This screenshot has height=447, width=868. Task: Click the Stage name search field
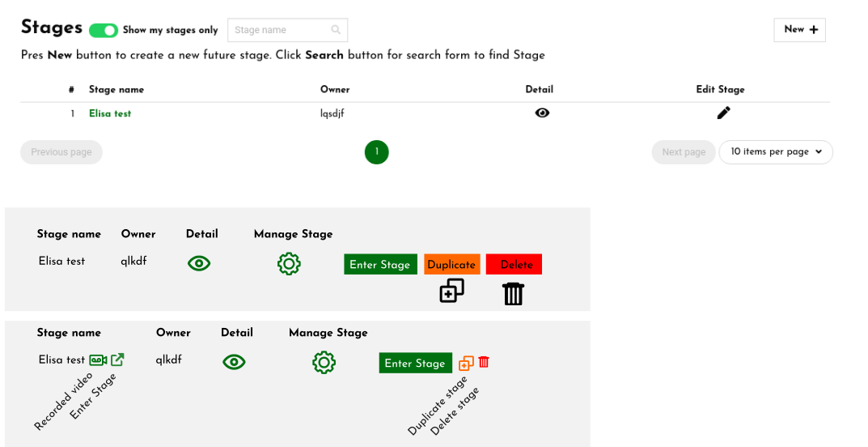point(287,30)
